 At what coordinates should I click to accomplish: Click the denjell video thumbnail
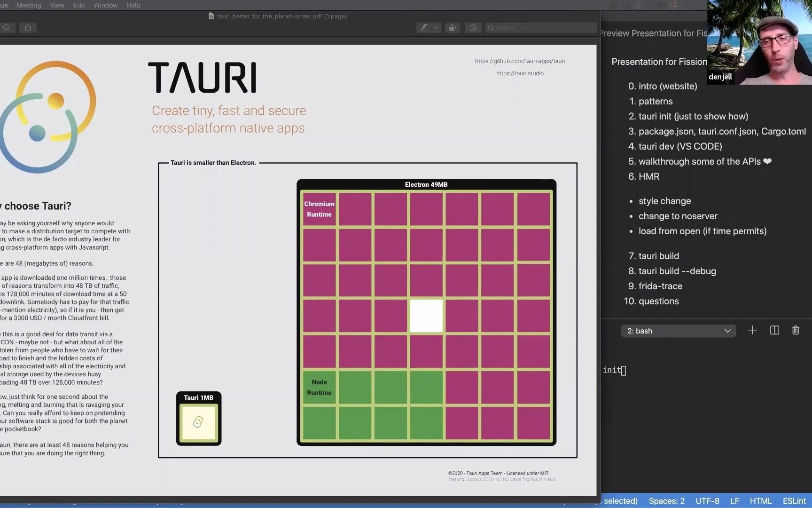tap(759, 42)
